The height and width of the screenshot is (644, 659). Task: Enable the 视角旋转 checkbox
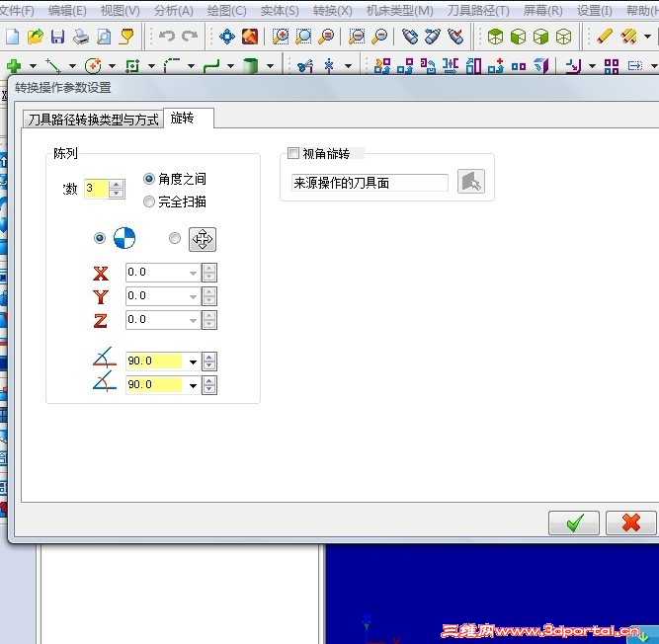coord(293,153)
